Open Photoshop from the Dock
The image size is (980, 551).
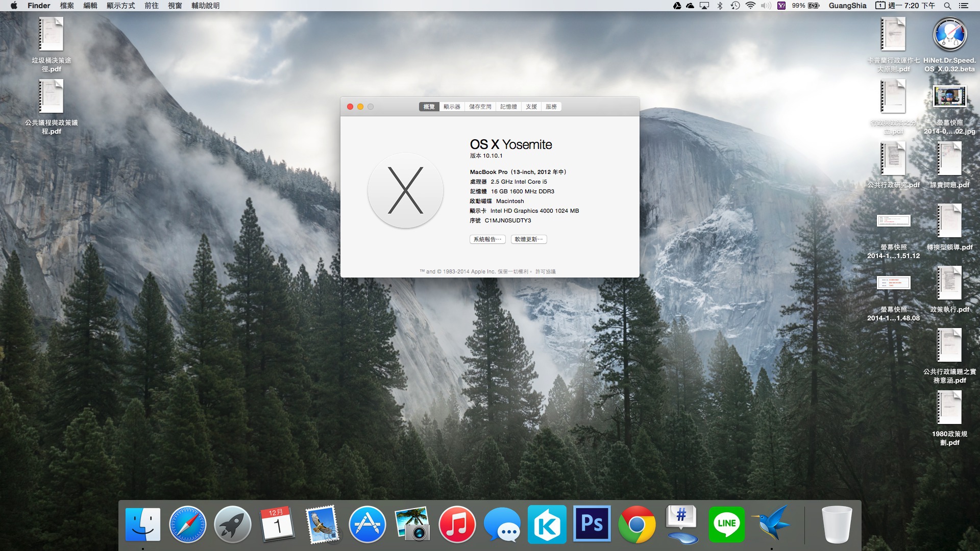coord(592,524)
